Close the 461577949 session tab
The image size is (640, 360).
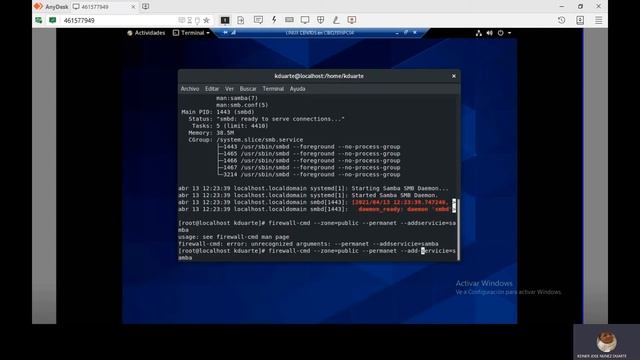133,7
